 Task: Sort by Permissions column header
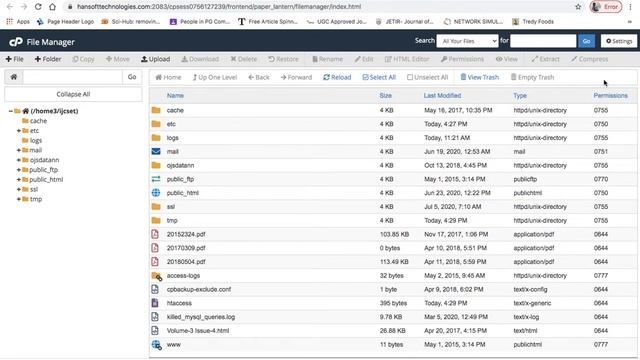611,96
